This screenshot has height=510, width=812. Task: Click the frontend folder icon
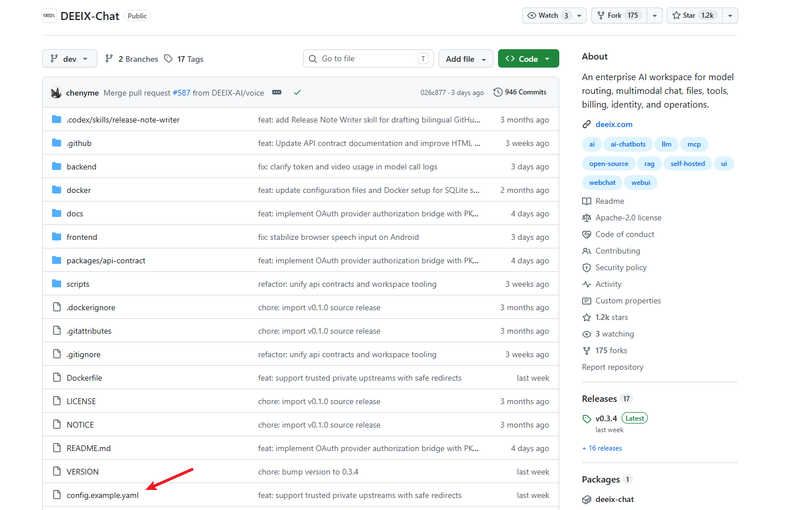click(57, 237)
